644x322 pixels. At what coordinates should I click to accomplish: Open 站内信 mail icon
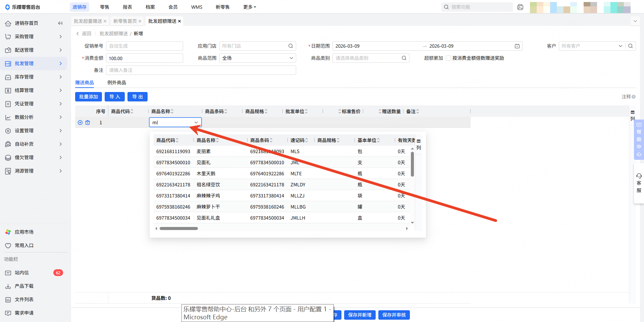pos(8,273)
